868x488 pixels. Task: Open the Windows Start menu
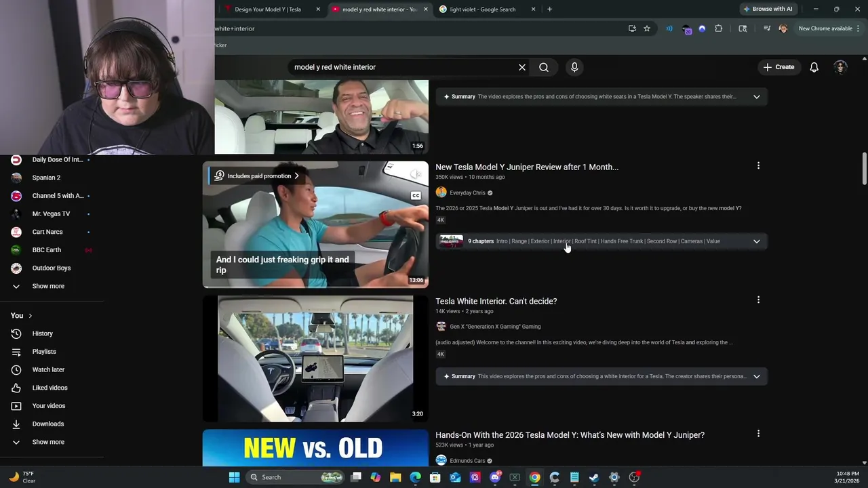point(234,477)
